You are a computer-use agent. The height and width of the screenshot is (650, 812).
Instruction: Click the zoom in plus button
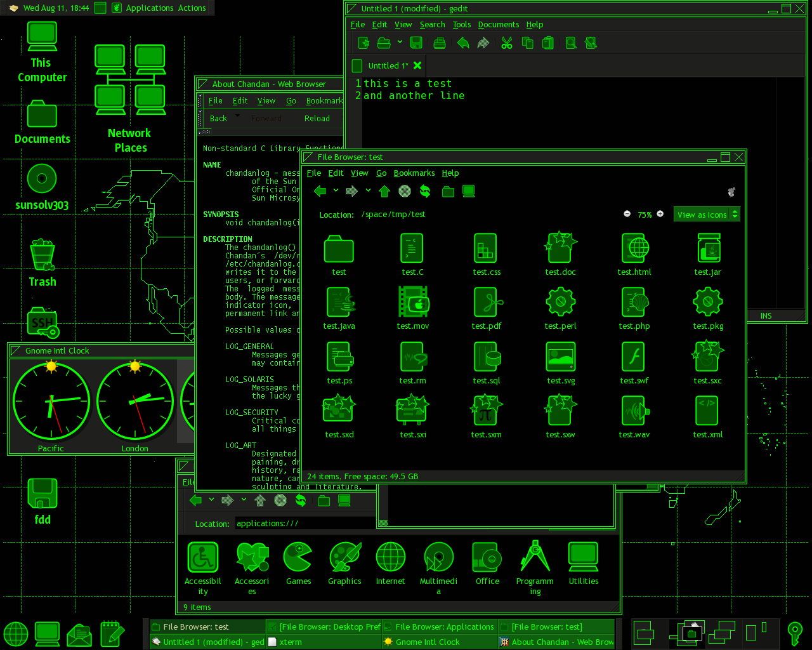click(x=660, y=214)
